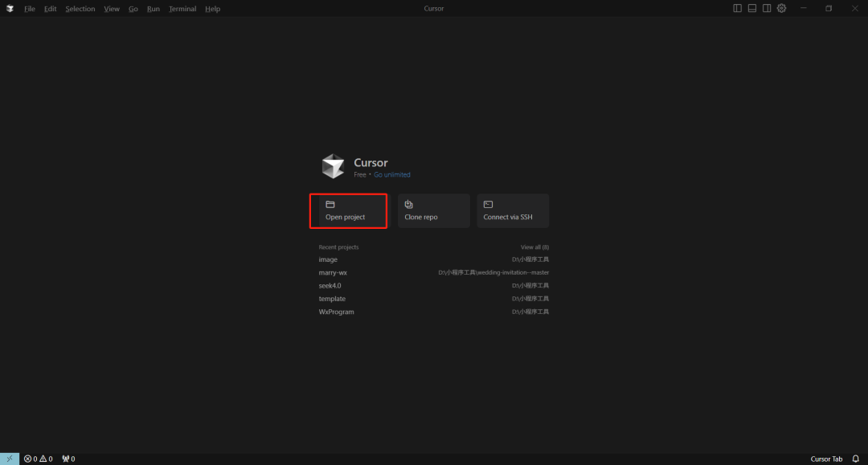This screenshot has width=868, height=465.
Task: Click the Clone repo button
Action: point(434,210)
